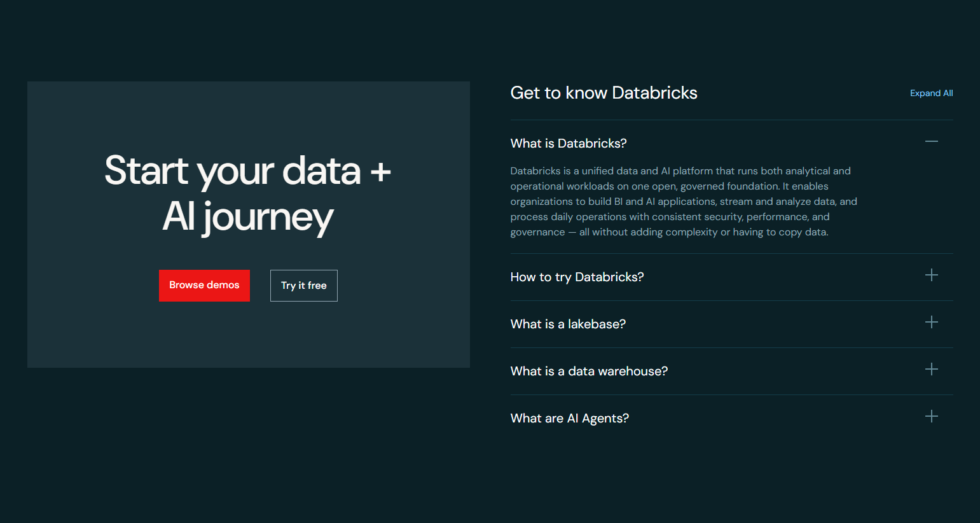Click the plus icon beside the lakebase question

click(931, 322)
